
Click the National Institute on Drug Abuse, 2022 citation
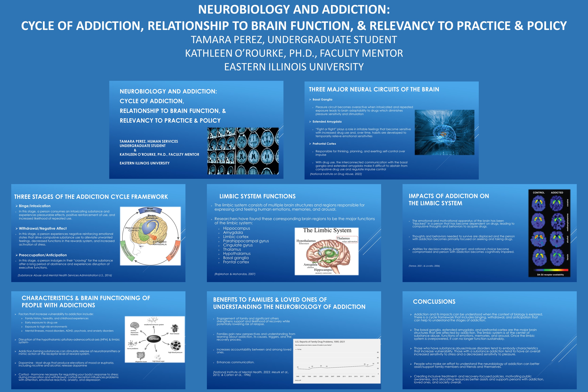tap(336, 174)
